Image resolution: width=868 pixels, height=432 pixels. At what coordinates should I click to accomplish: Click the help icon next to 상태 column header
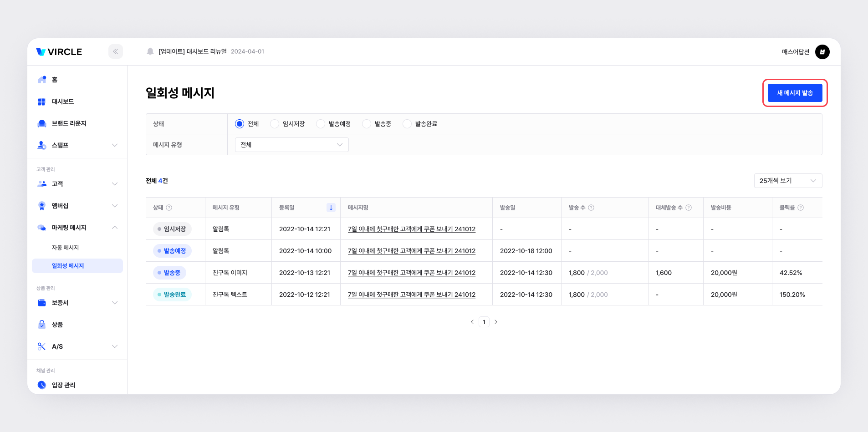(x=169, y=208)
